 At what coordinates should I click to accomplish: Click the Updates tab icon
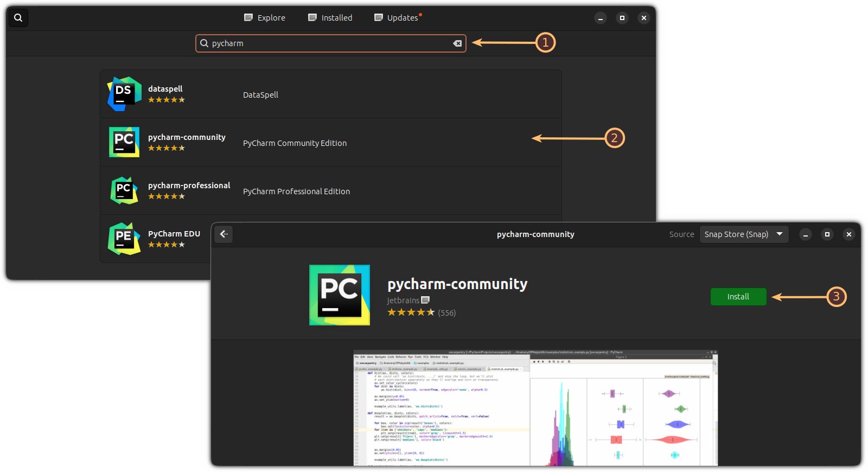[x=379, y=17]
